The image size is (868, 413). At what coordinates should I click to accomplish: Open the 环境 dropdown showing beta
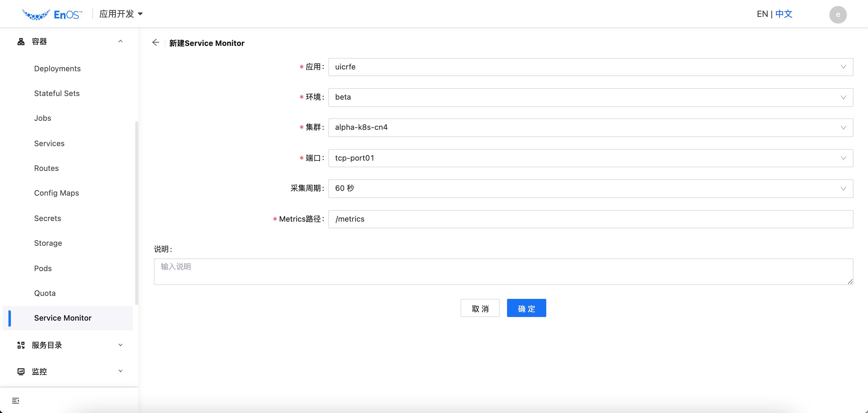(843, 98)
